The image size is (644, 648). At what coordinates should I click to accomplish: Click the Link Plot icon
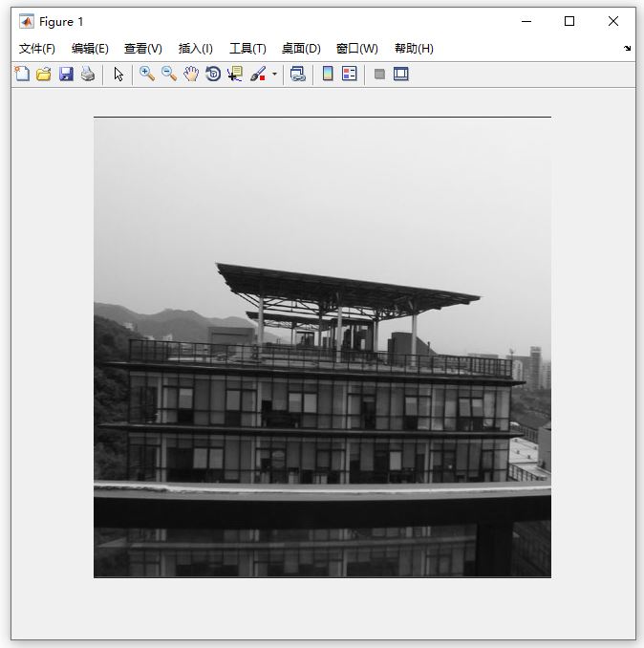click(298, 74)
